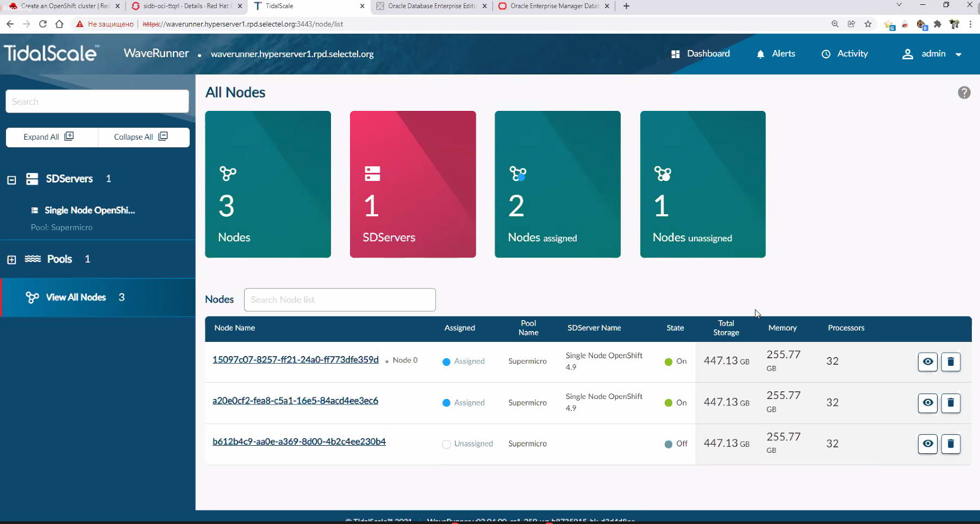Click the TidalScale logo
The width and height of the screenshot is (980, 524).
coord(52,53)
